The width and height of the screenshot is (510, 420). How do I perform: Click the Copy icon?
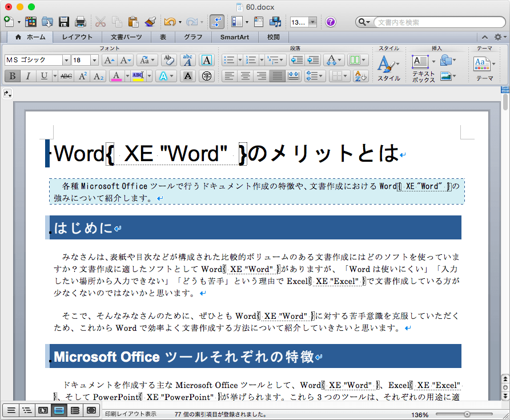[x=117, y=22]
